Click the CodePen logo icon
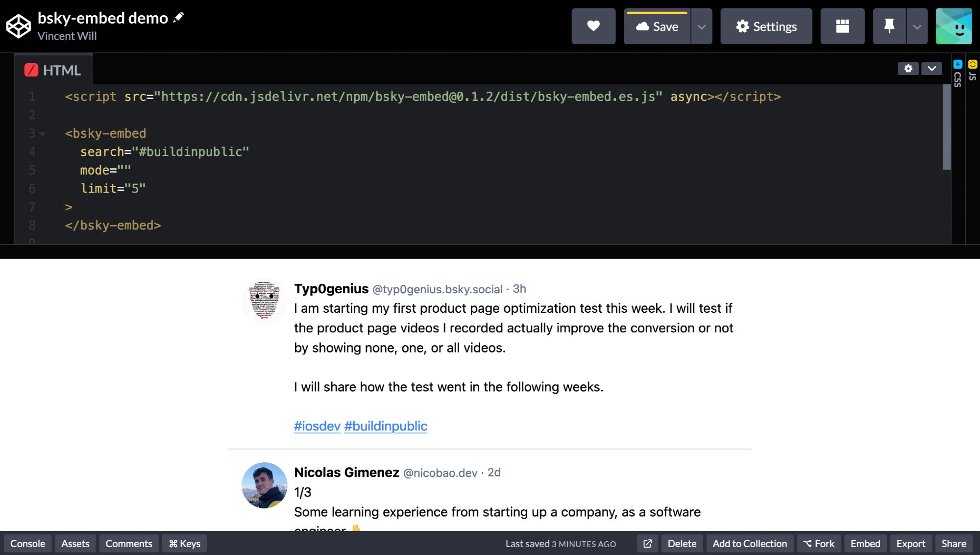Viewport: 980px width, 555px height. [19, 26]
